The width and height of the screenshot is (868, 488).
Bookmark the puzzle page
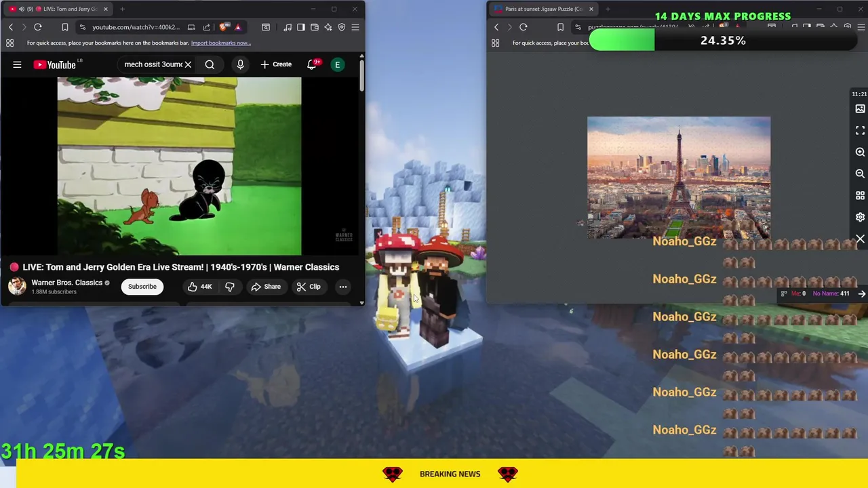pyautogui.click(x=560, y=27)
